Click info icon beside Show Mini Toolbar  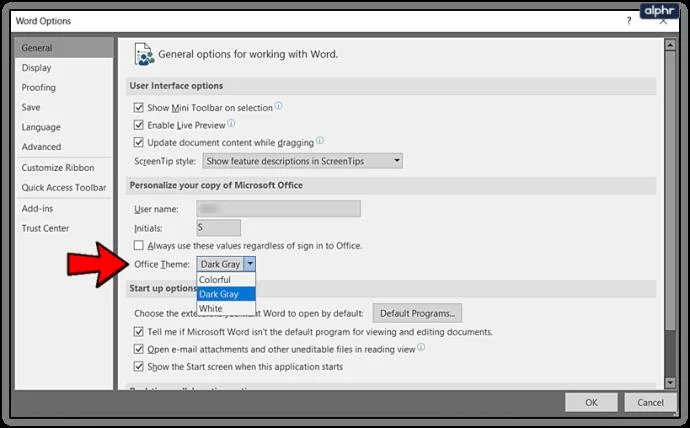(x=279, y=106)
